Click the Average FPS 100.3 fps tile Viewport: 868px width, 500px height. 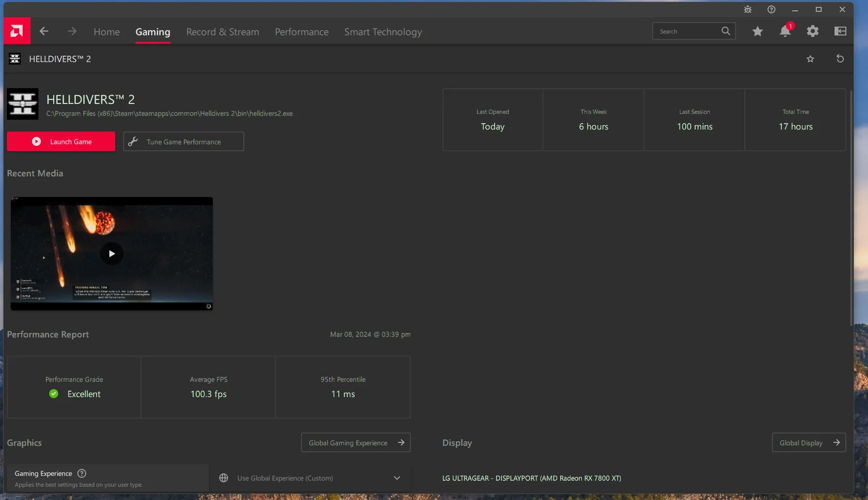tap(208, 387)
